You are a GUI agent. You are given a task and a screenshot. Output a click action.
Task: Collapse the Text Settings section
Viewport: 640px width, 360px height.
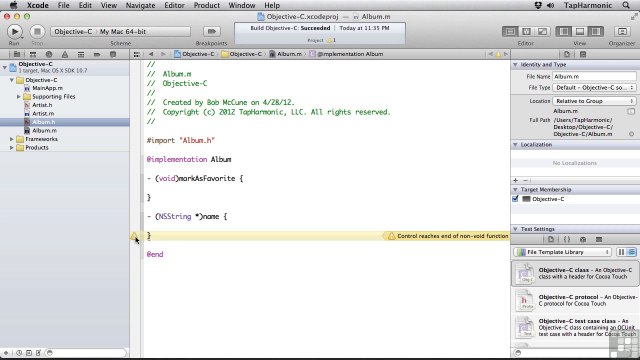(x=516, y=229)
